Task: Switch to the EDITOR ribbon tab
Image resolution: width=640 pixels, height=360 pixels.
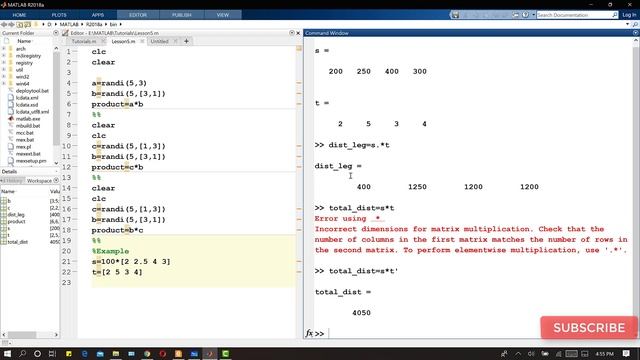Action: click(138, 15)
